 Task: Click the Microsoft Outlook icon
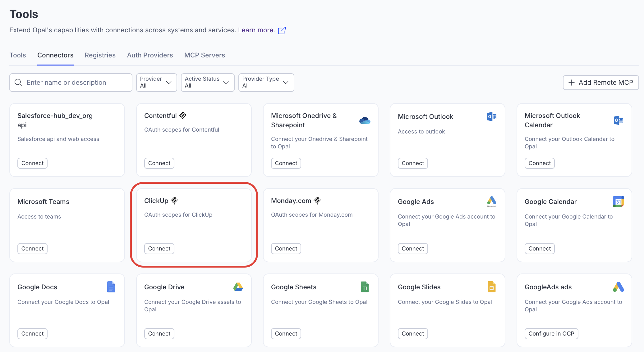tap(491, 117)
